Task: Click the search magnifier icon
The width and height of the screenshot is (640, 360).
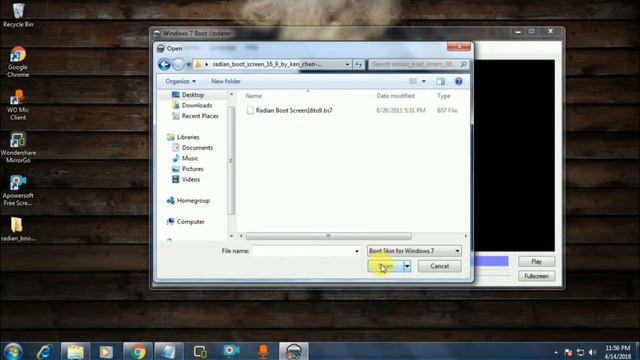Action: coord(463,64)
